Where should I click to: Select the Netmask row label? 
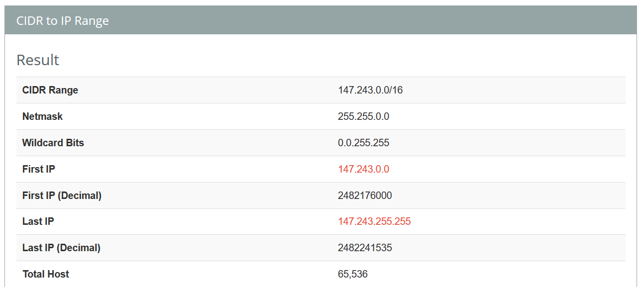tap(42, 116)
